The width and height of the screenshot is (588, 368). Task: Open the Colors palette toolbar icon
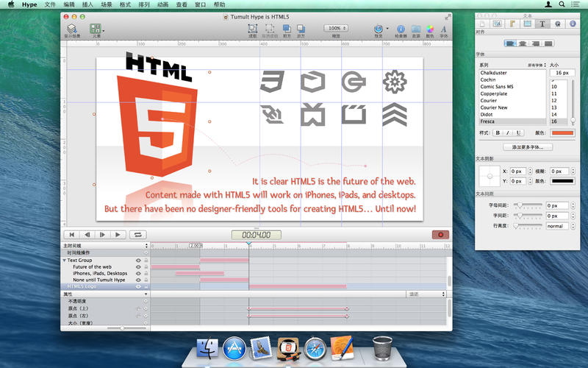[x=430, y=29]
